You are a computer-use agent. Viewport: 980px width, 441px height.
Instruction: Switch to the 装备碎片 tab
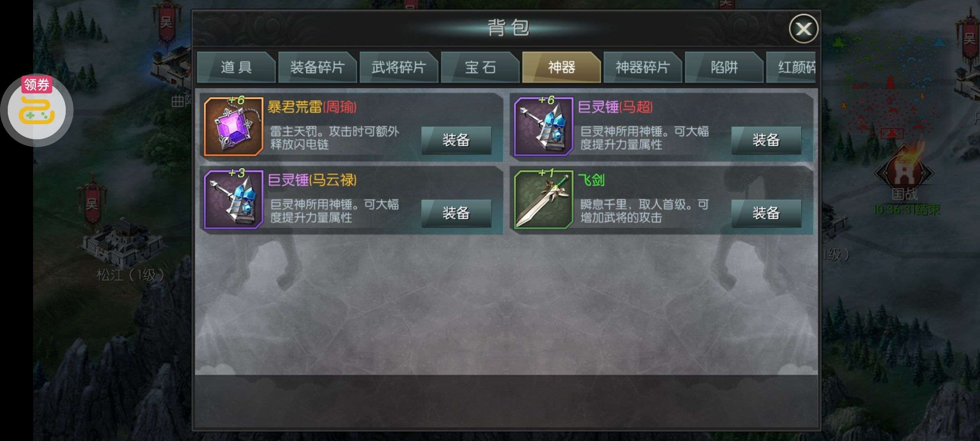pos(317,67)
